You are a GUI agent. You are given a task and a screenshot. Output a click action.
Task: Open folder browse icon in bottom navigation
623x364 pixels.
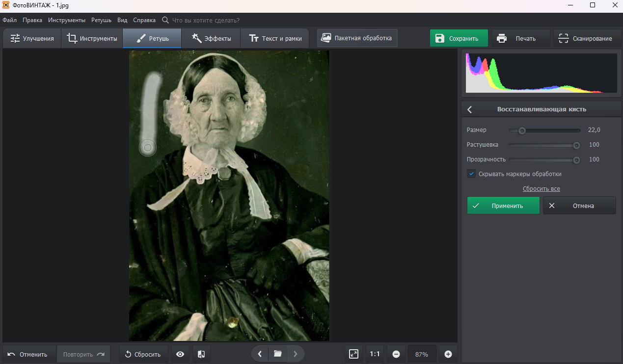277,354
